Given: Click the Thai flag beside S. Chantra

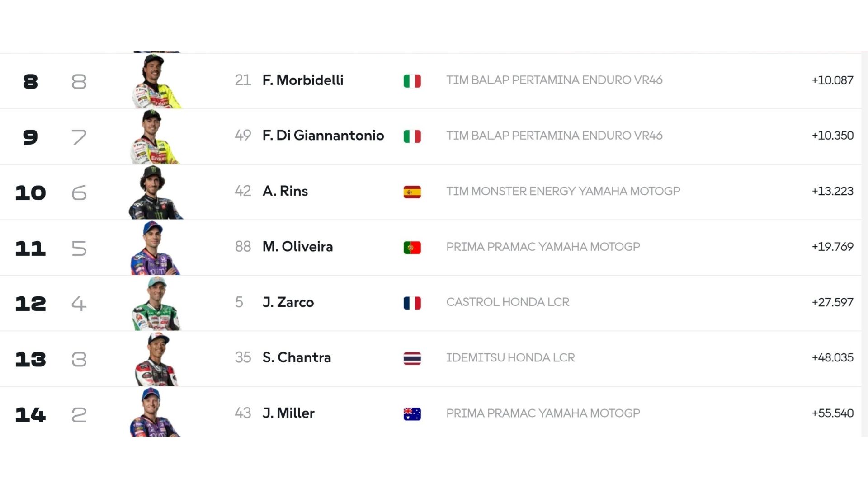Looking at the screenshot, I should tap(412, 358).
